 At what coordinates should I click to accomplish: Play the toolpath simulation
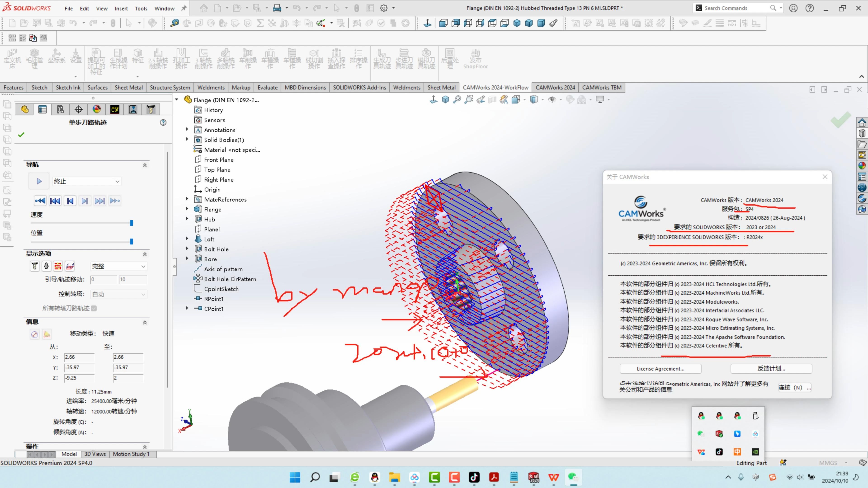tap(39, 181)
